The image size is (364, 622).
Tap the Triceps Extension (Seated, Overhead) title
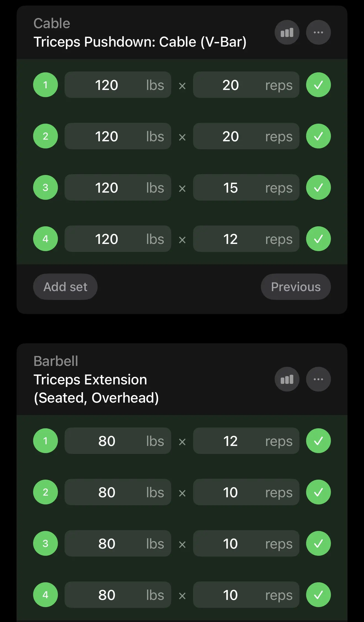[x=96, y=389]
